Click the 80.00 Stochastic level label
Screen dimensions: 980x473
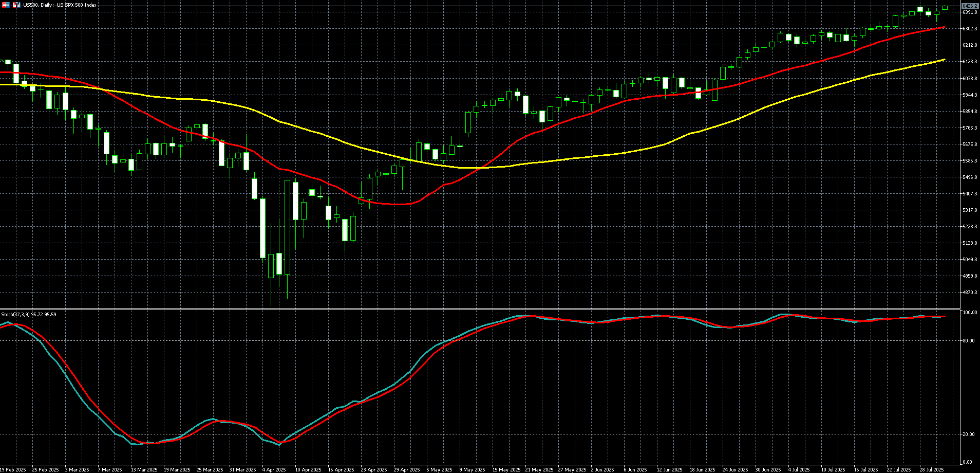(x=969, y=340)
